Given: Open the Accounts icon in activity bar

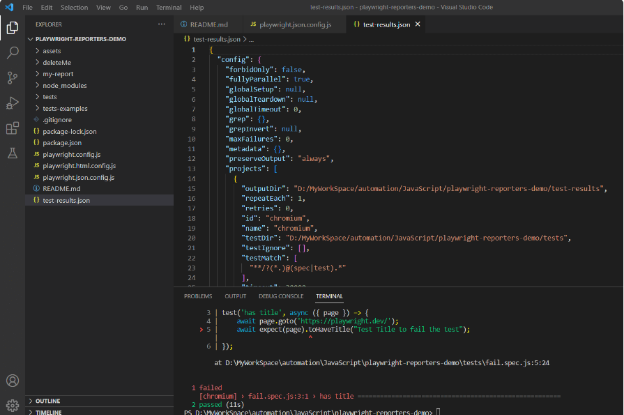Looking at the screenshot, I should click(12, 380).
